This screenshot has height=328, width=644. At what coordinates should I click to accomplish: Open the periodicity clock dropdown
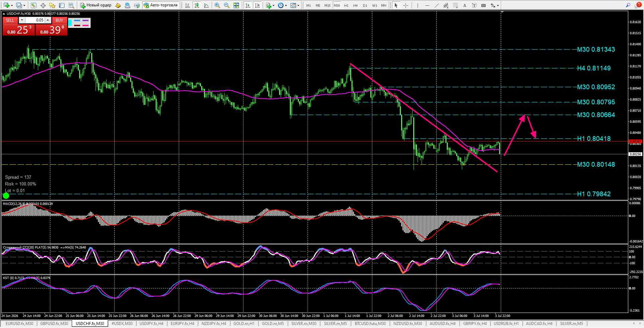tap(282, 5)
